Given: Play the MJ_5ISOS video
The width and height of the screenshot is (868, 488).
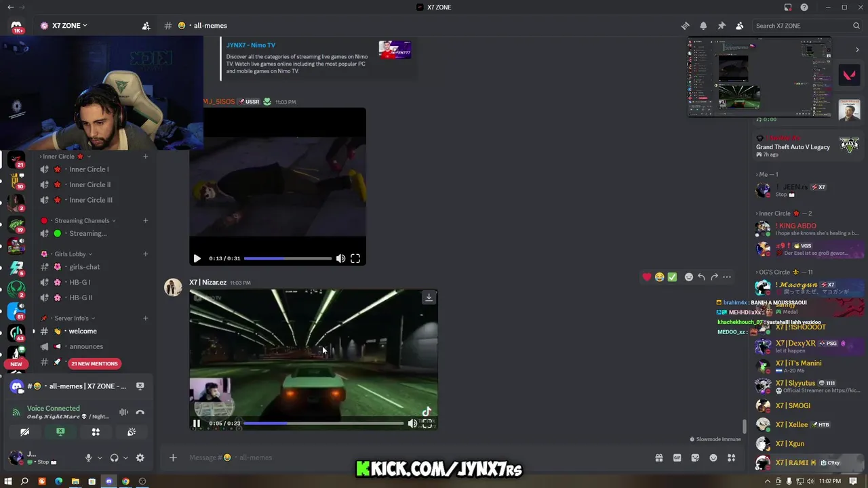Looking at the screenshot, I should [197, 258].
